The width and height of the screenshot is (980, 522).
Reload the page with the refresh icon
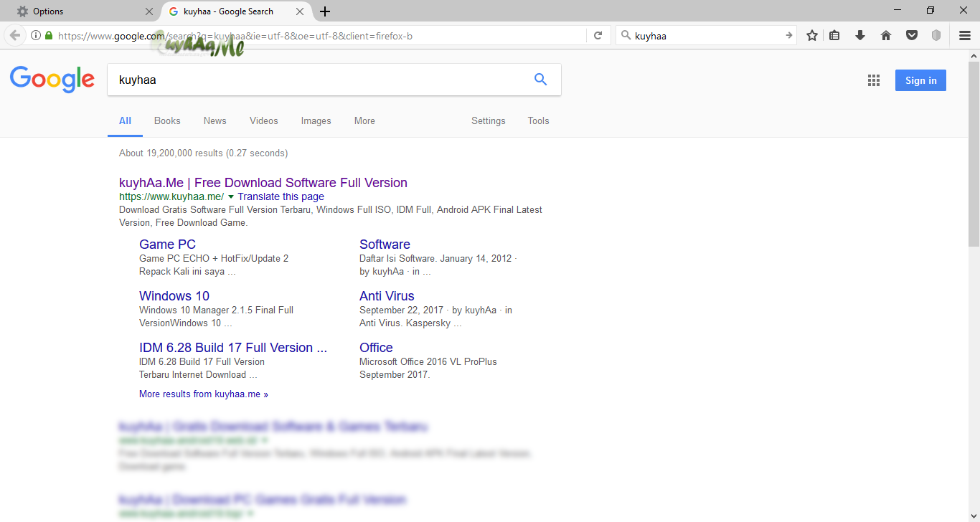point(598,35)
